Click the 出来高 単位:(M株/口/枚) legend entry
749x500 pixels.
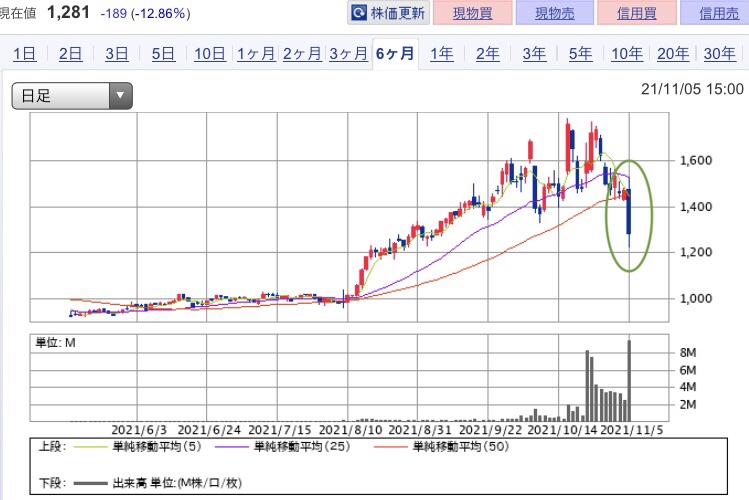[x=177, y=483]
